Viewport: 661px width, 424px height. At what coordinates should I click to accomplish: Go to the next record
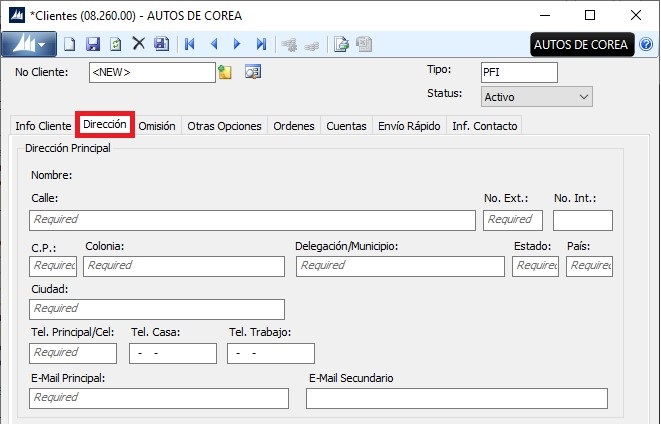click(237, 44)
